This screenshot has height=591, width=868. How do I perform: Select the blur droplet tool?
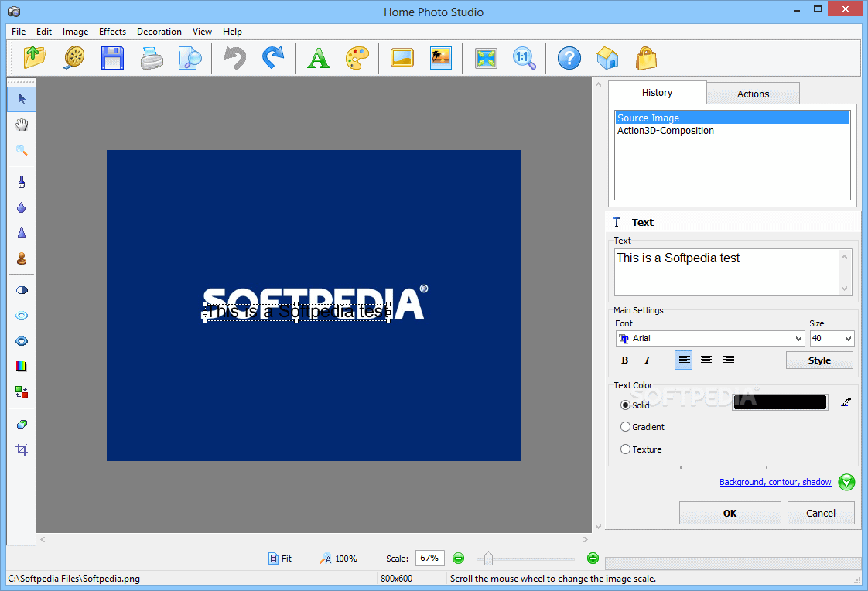[22, 207]
